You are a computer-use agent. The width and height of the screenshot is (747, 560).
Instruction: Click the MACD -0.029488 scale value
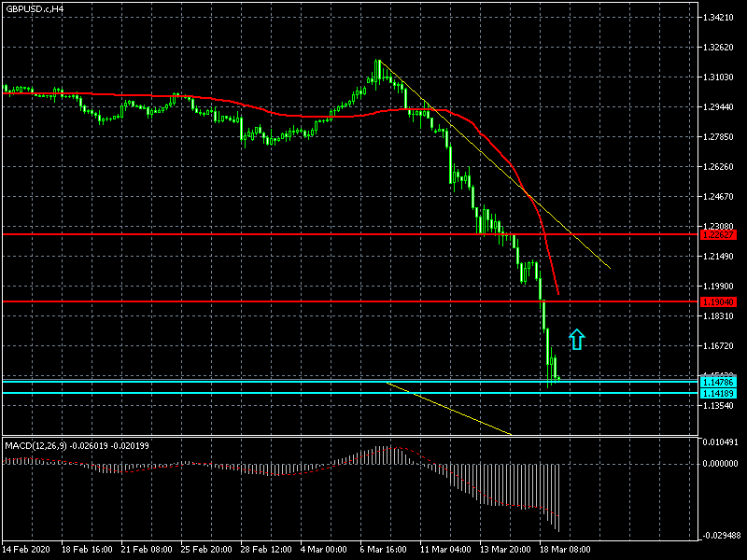point(719,536)
